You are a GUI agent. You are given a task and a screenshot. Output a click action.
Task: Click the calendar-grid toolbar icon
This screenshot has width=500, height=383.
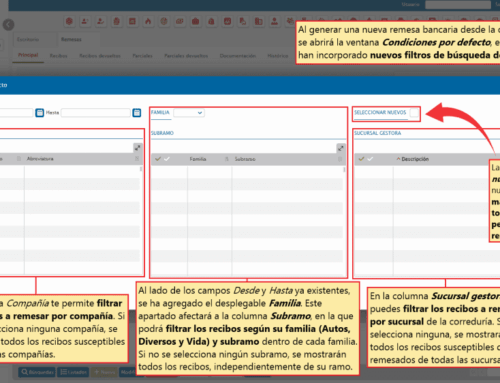[132, 21]
